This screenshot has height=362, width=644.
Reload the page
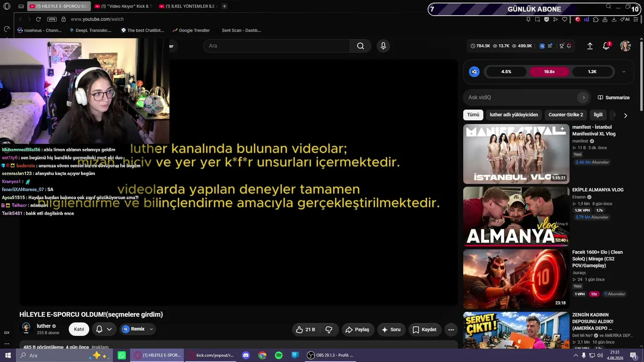point(38,19)
